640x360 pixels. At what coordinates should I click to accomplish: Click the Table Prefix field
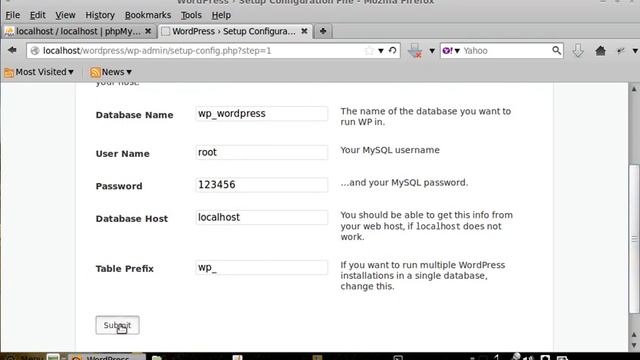[262, 267]
